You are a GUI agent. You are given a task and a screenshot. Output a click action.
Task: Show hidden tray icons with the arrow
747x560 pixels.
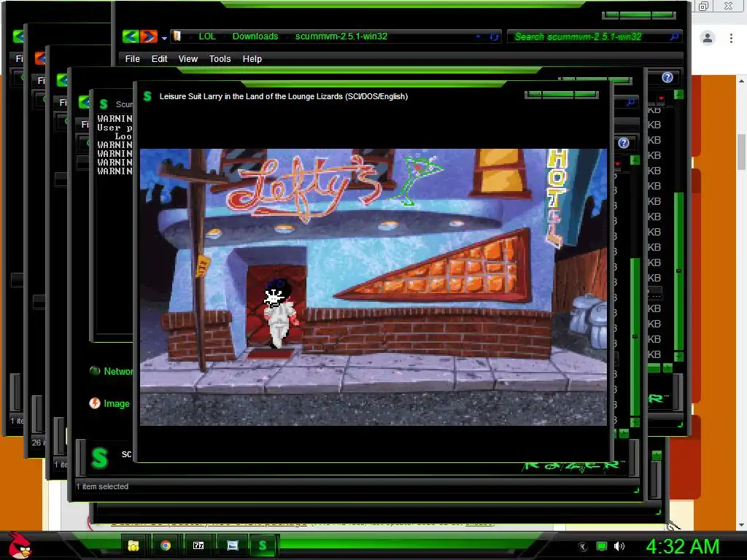(583, 547)
